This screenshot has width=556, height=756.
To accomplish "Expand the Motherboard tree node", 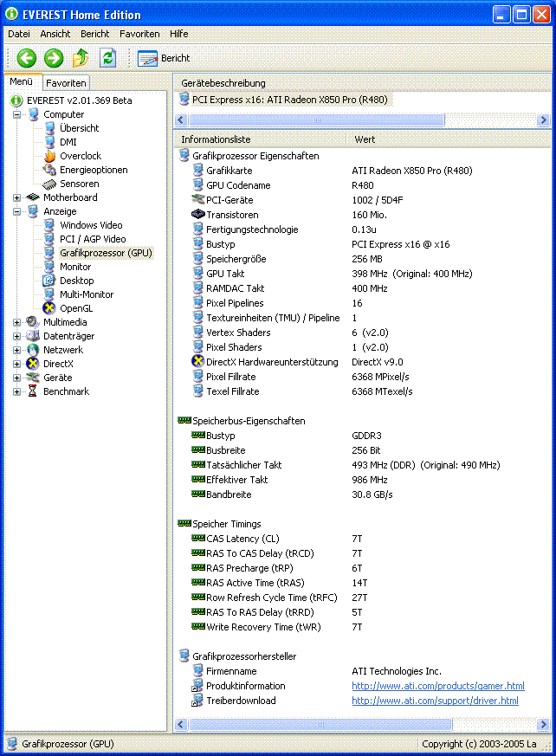I will tap(16, 197).
